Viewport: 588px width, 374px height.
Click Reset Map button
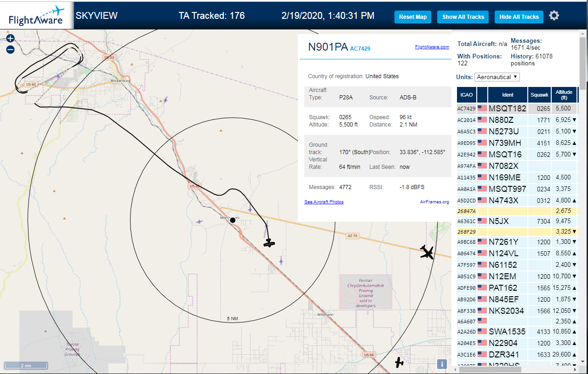tap(413, 17)
